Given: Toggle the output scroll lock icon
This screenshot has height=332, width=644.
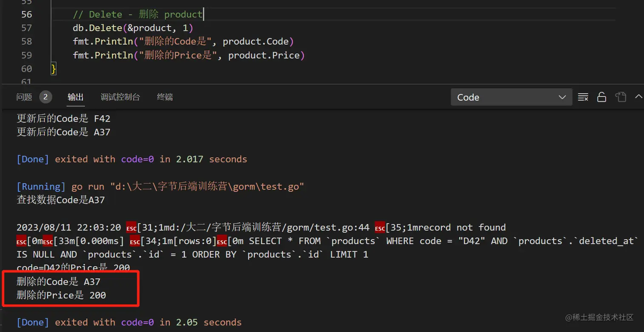Looking at the screenshot, I should coord(601,97).
